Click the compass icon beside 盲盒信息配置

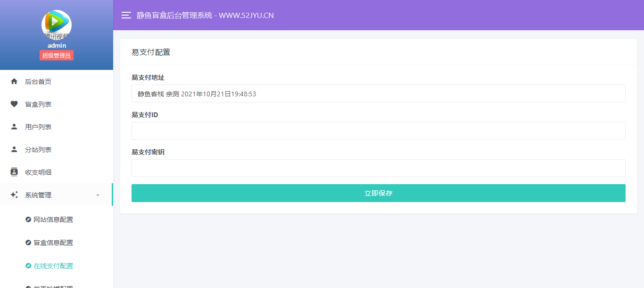(x=28, y=243)
